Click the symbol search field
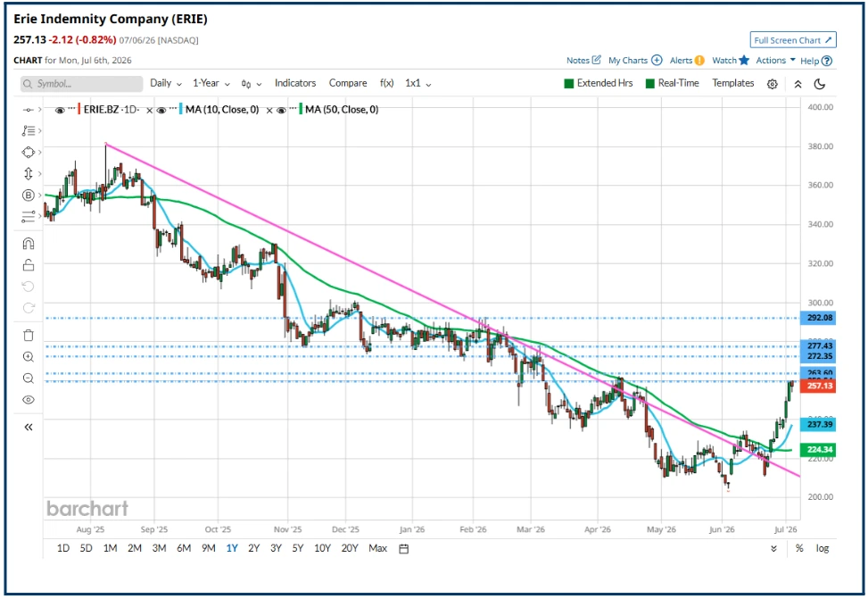 tap(82, 84)
